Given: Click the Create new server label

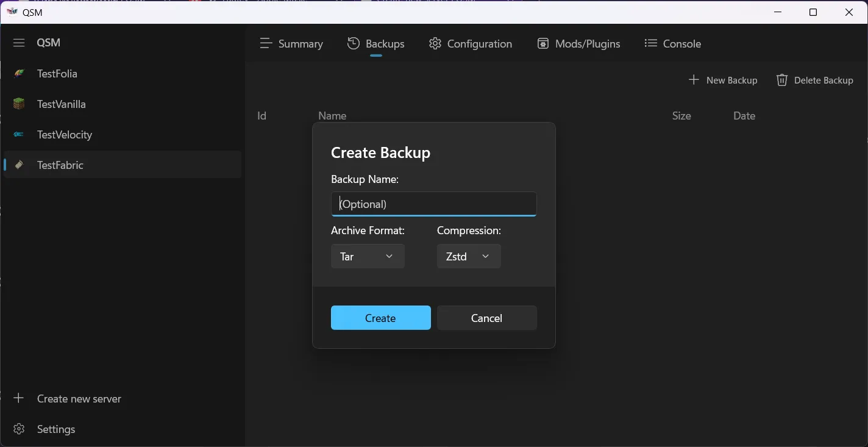Looking at the screenshot, I should (x=79, y=399).
